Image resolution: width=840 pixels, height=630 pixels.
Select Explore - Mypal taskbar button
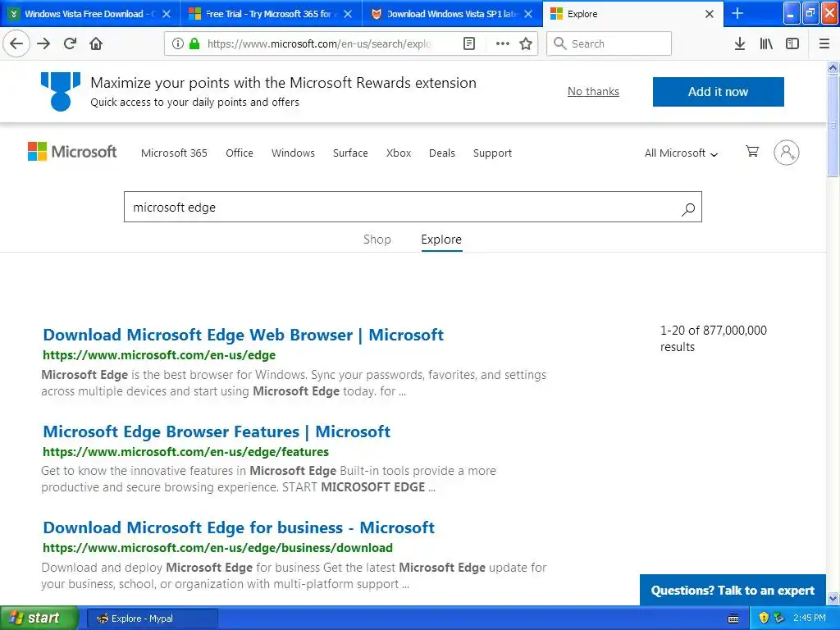[x=152, y=619]
